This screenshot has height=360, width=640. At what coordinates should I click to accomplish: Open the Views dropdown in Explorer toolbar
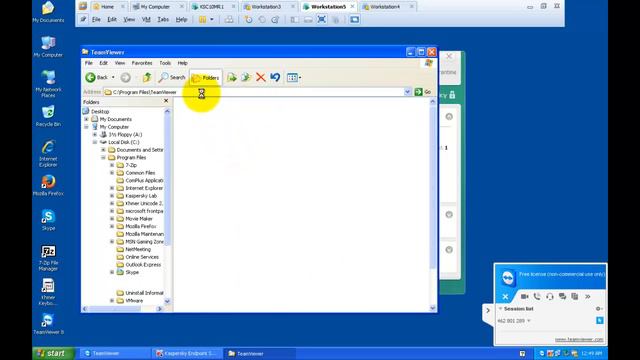point(293,77)
